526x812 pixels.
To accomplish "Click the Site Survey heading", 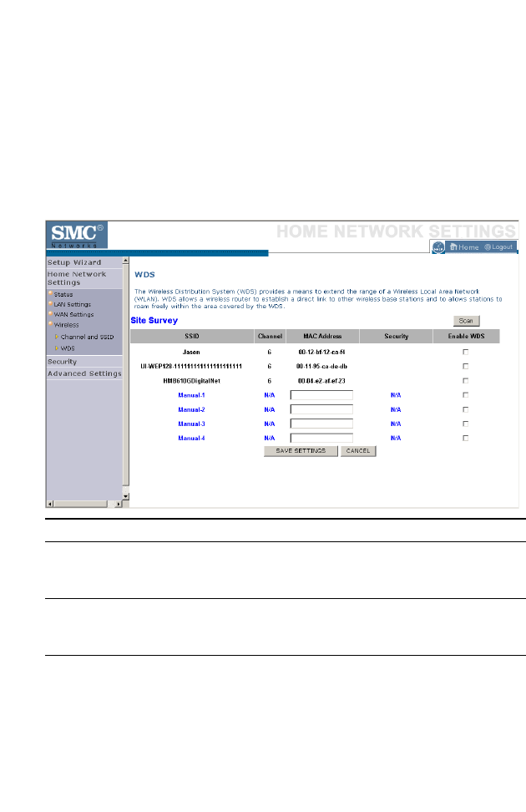I will coord(154,321).
